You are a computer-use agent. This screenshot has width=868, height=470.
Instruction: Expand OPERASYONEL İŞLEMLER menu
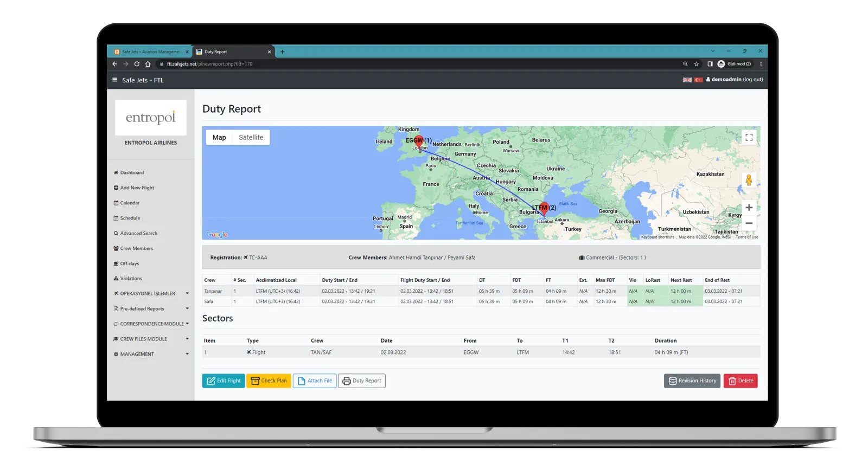(151, 293)
